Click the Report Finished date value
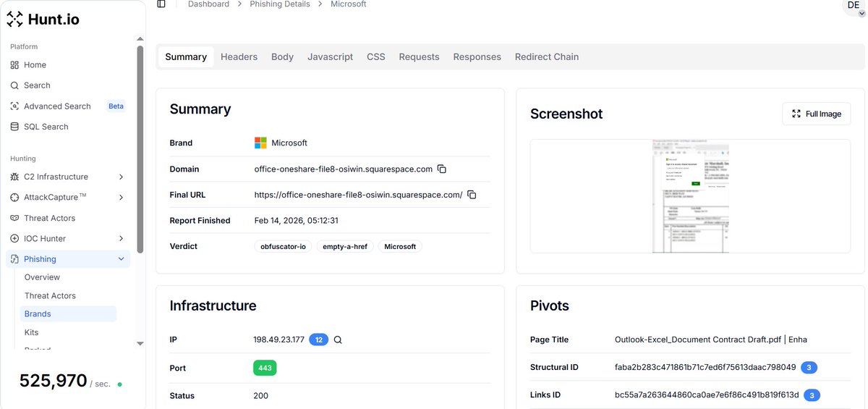The image size is (868, 409). [x=297, y=221]
